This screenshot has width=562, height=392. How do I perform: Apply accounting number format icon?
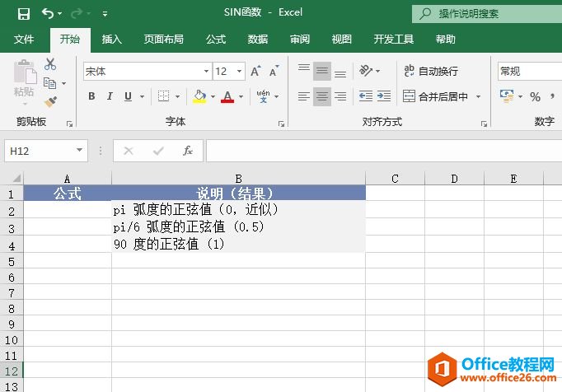point(507,96)
